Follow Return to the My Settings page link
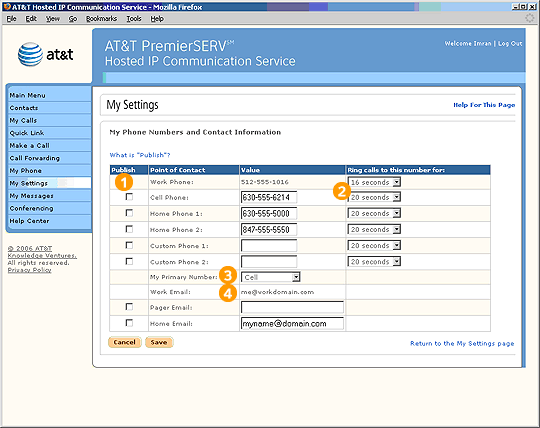Image resolution: width=540 pixels, height=428 pixels. 462,343
